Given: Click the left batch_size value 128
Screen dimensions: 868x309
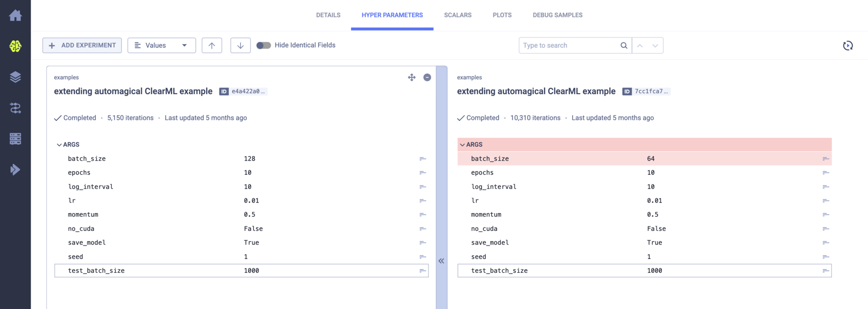Looking at the screenshot, I should point(250,159).
